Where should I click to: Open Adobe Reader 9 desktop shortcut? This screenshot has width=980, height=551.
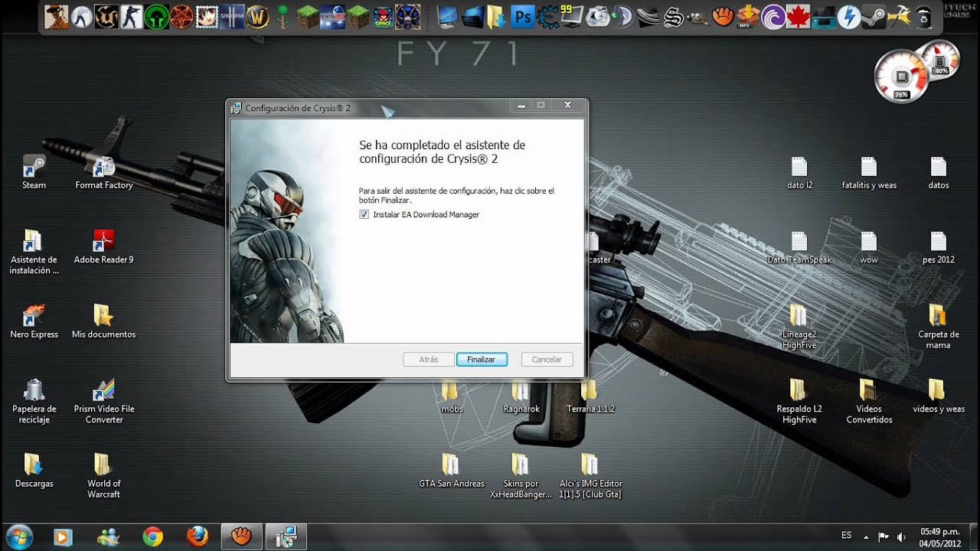(x=104, y=246)
